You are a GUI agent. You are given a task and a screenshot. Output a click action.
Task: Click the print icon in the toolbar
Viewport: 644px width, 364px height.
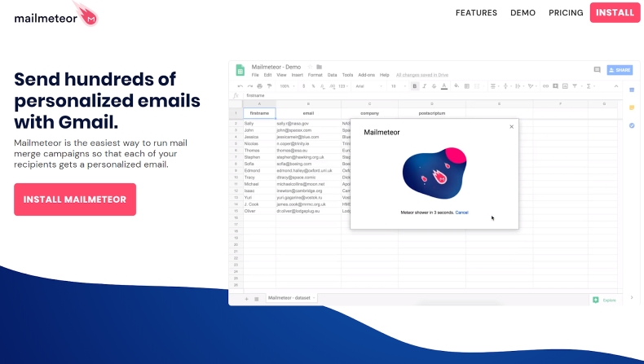click(x=260, y=86)
